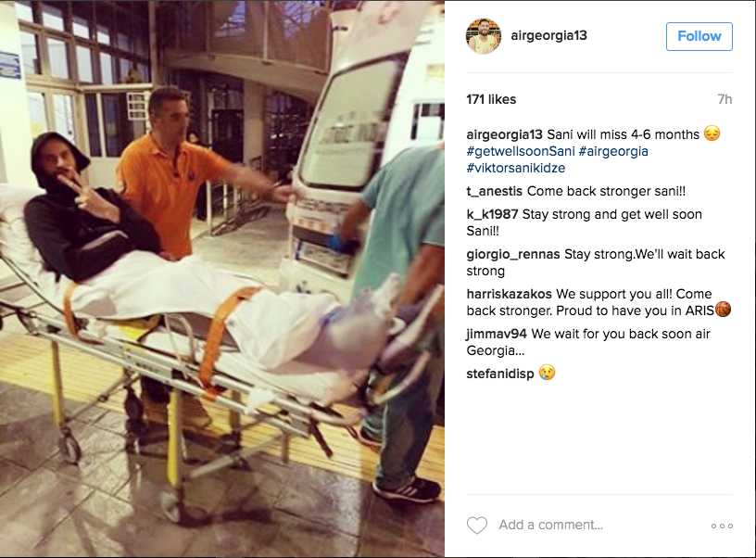This screenshot has height=558, width=756.
Task: Click the 7h post timestamp
Action: 724,99
